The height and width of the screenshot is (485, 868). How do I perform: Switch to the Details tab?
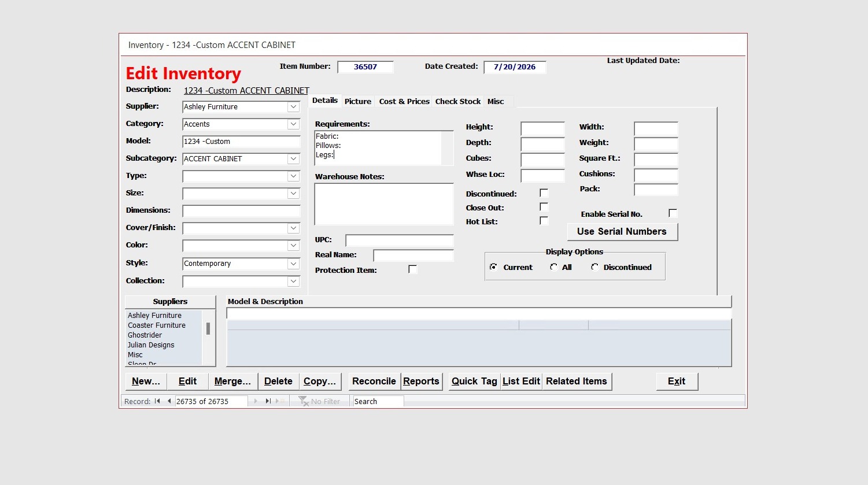pos(325,101)
